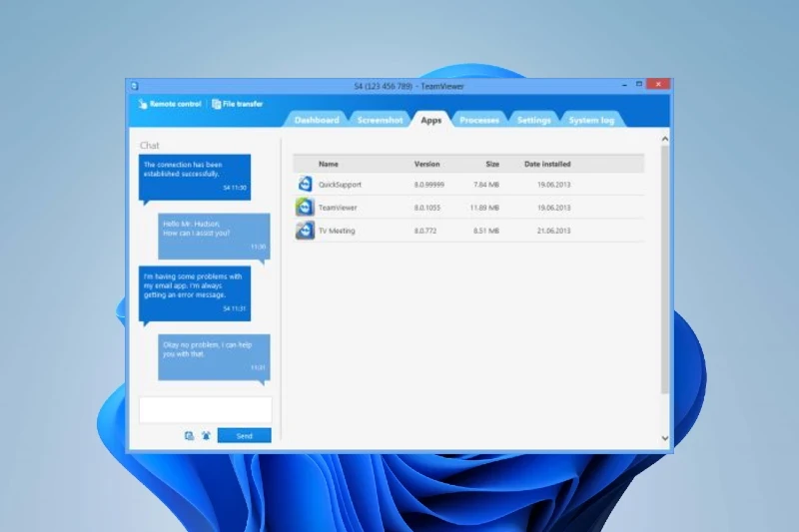Click the 'Okay no problem' chat bubble
This screenshot has height=532, width=799.
coord(214,357)
